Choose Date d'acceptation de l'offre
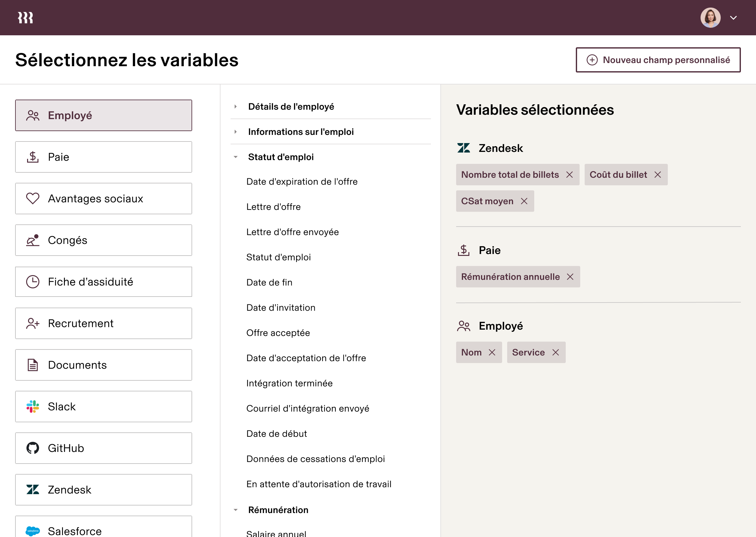 (306, 358)
